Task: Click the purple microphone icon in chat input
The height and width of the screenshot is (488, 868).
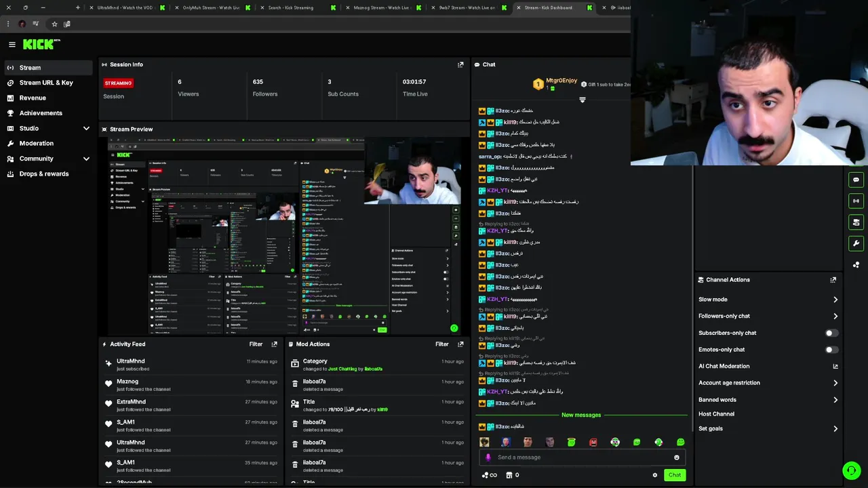Action: tap(488, 457)
